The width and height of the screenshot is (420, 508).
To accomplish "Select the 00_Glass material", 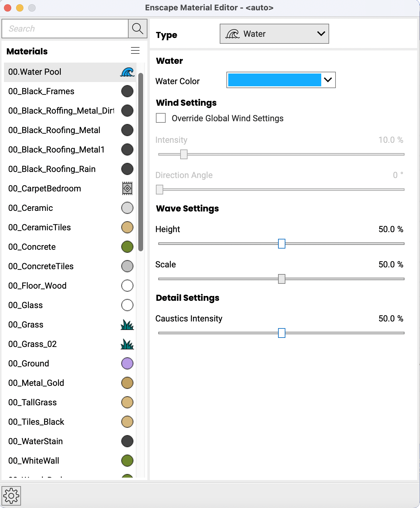I will click(26, 305).
